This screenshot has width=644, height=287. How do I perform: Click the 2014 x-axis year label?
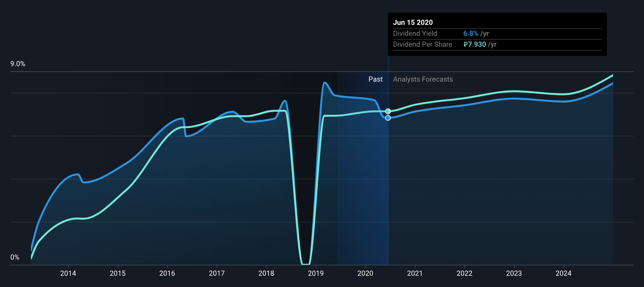coord(68,273)
